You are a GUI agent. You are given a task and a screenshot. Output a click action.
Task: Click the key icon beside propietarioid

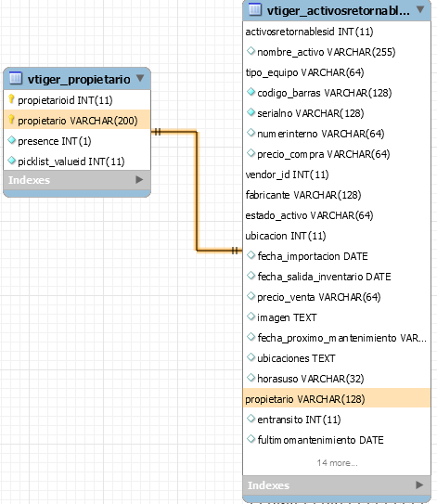11,99
